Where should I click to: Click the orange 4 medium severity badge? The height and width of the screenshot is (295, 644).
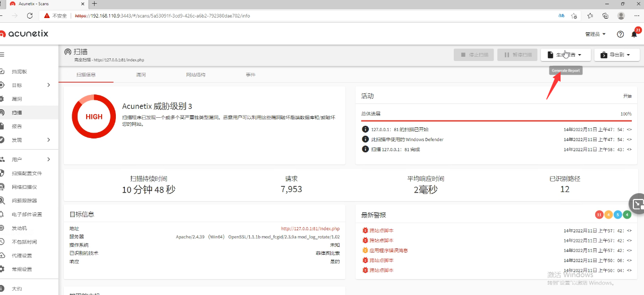click(609, 215)
